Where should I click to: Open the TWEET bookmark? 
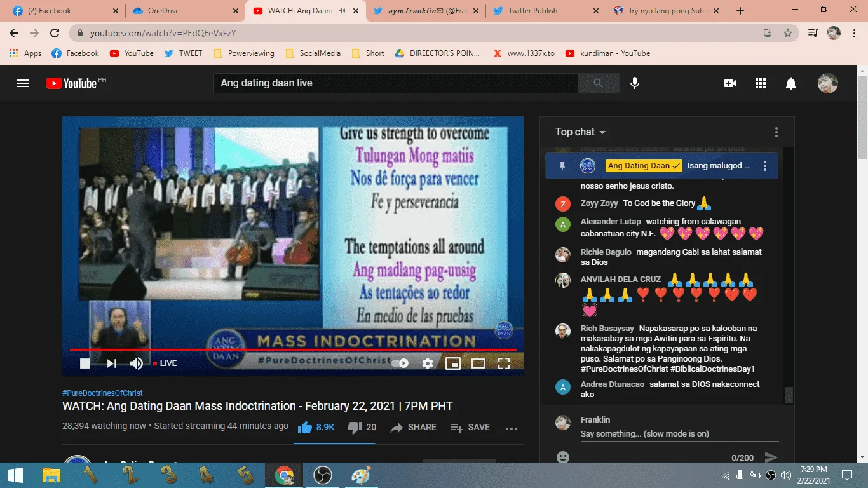coord(183,53)
